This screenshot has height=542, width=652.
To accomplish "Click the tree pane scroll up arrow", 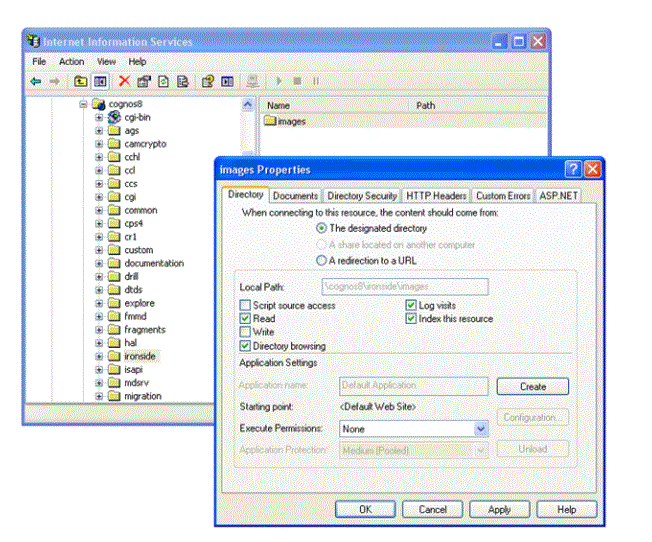I will pyautogui.click(x=248, y=104).
